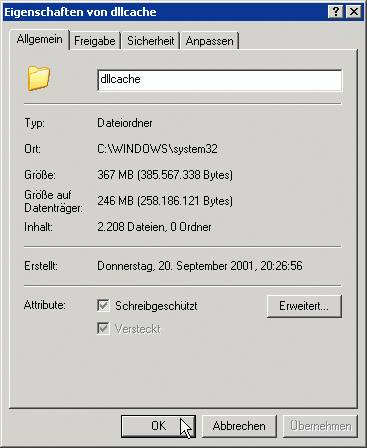Select the Sicherheit tab
367x448 pixels.
[x=150, y=41]
